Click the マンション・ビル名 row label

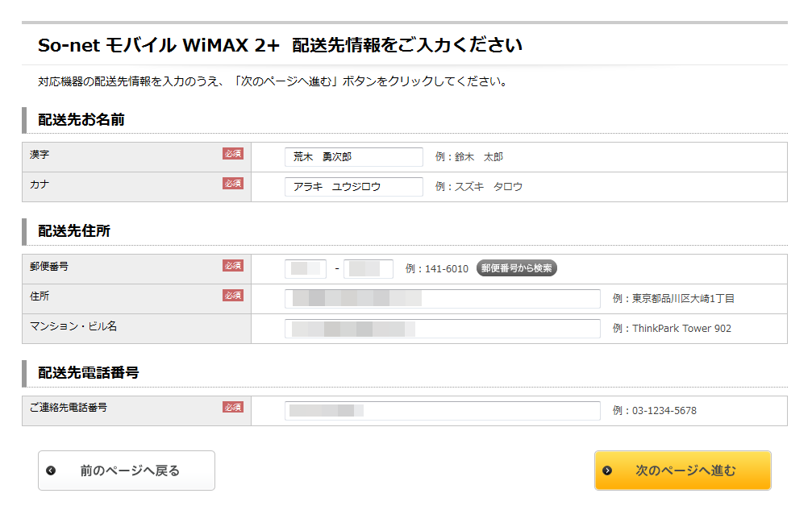(73, 325)
